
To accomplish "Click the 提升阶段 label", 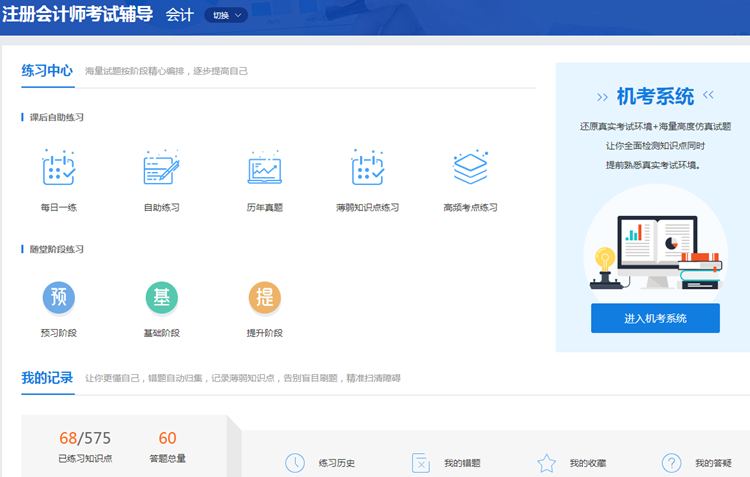I will click(x=265, y=333).
